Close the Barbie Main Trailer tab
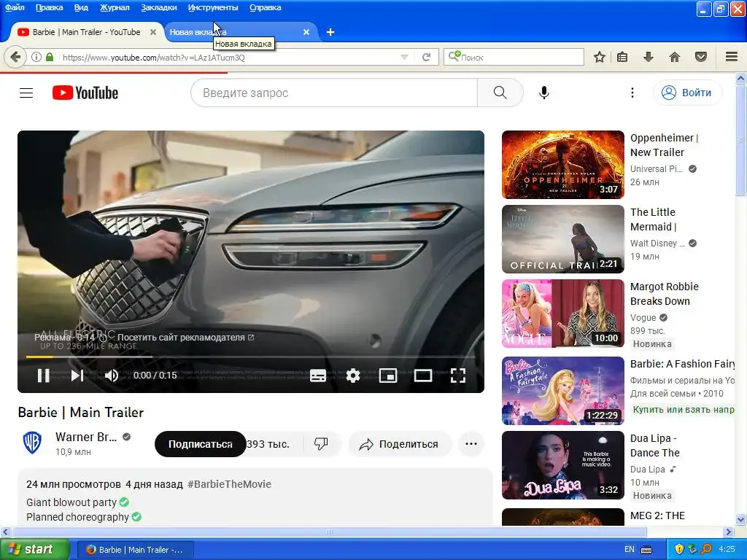This screenshot has width=747, height=560. (x=153, y=32)
